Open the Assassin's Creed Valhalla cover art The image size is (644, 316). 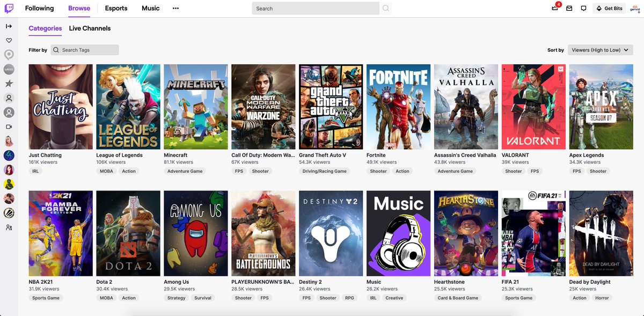pos(466,107)
